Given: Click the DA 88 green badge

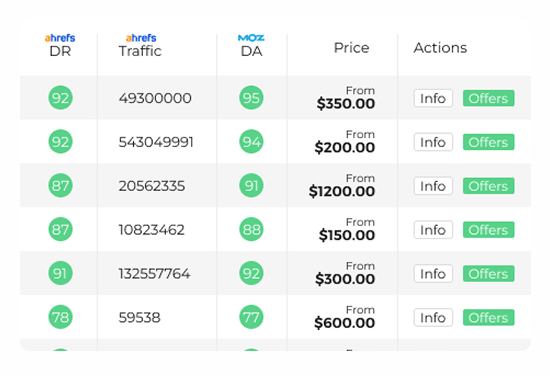Looking at the screenshot, I should [x=251, y=229].
